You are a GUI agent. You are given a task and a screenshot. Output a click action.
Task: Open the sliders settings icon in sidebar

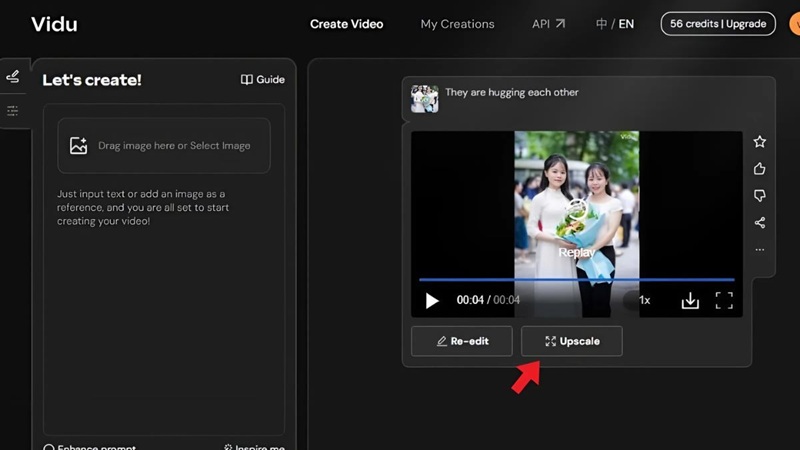13,111
